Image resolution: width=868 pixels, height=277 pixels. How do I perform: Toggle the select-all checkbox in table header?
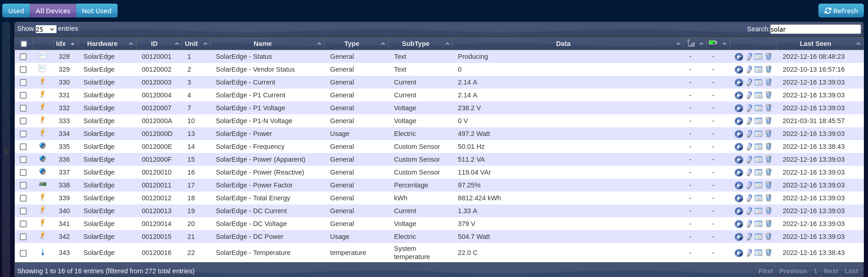(24, 44)
